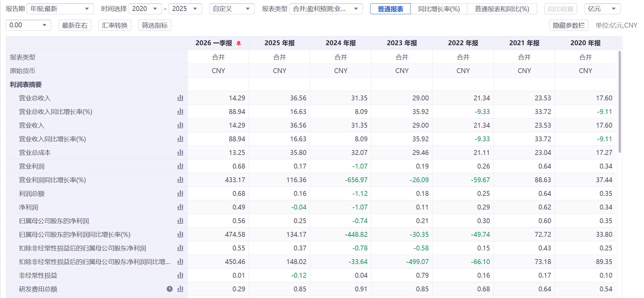Image resolution: width=644 pixels, height=298 pixels.
Task: Open the start year 2020 dropdown
Action: point(145,9)
